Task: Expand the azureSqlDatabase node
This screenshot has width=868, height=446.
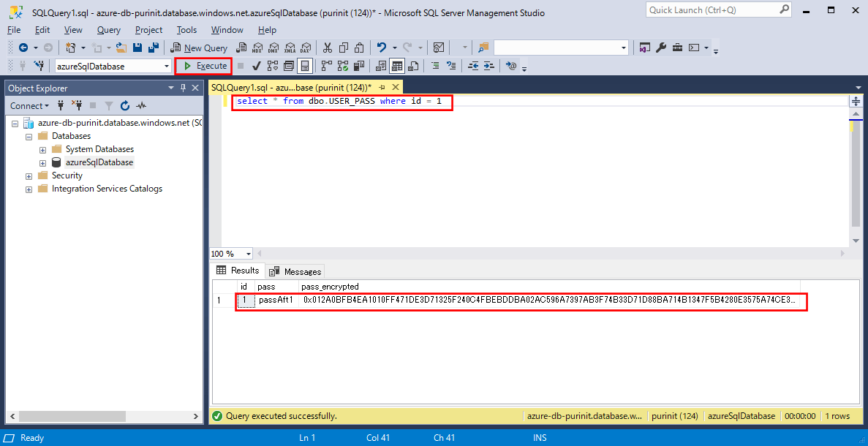Action: (x=42, y=163)
